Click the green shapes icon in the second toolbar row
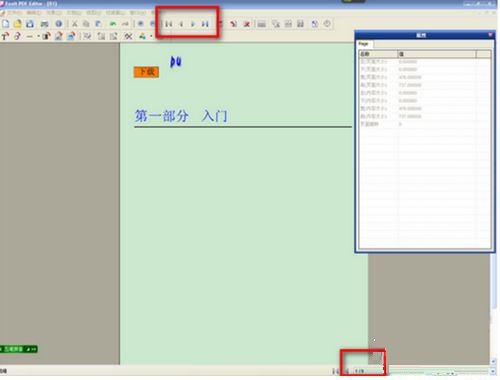The image size is (500, 380). [143, 36]
